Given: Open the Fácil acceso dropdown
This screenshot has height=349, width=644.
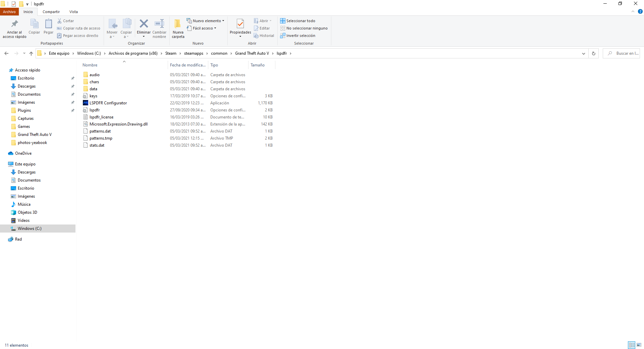Looking at the screenshot, I should [x=201, y=28].
